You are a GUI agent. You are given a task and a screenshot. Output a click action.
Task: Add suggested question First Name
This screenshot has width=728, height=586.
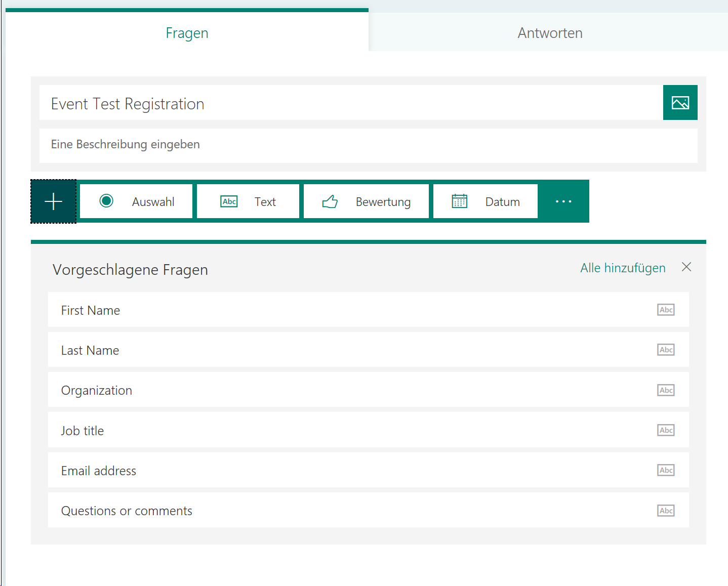point(368,310)
